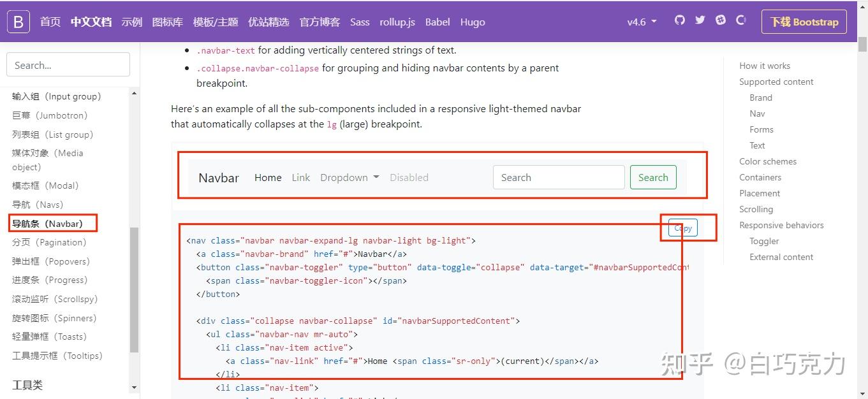Click the Slack icon in the header
This screenshot has height=399, width=868.
pos(720,20)
